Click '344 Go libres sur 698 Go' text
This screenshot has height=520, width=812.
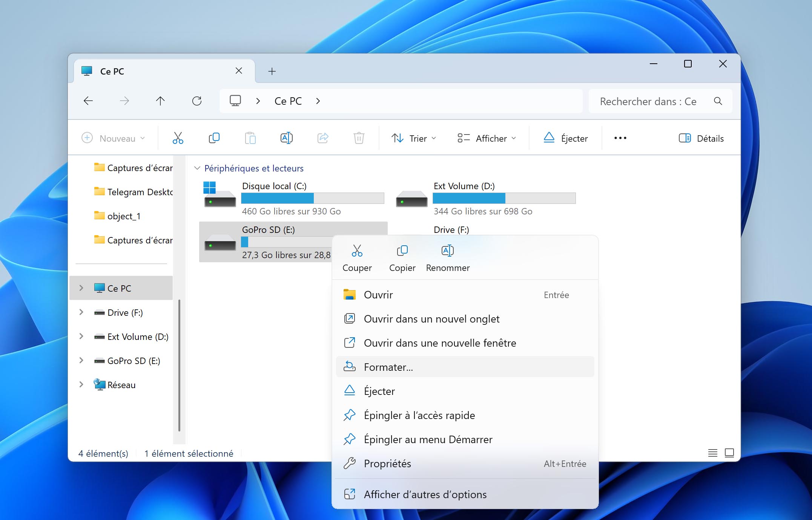pyautogui.click(x=483, y=211)
